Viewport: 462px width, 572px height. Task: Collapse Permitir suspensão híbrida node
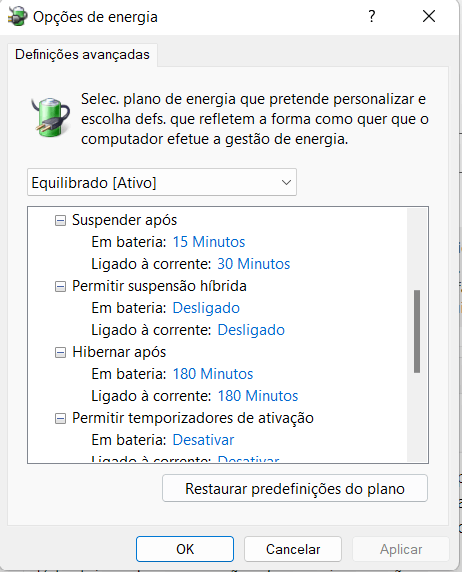click(x=60, y=286)
